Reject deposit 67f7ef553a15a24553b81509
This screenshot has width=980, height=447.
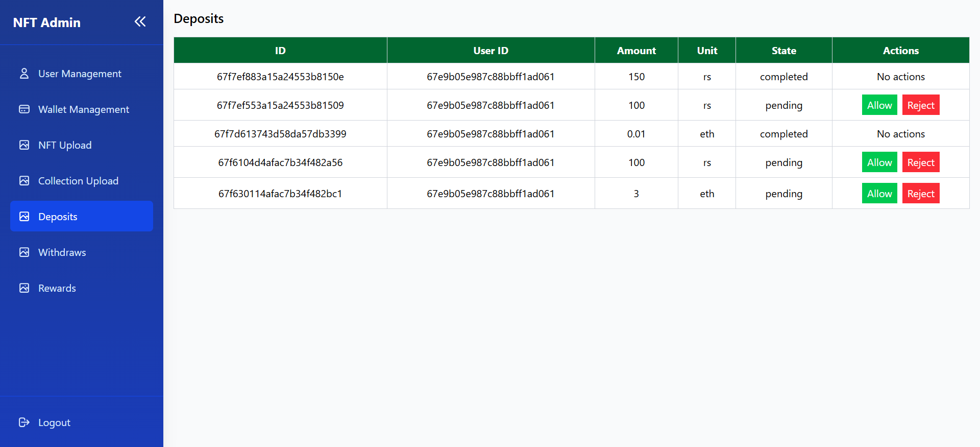[920, 105]
